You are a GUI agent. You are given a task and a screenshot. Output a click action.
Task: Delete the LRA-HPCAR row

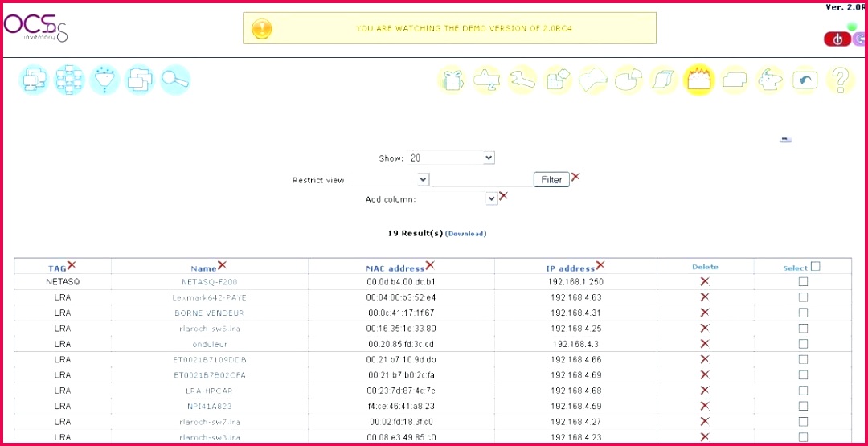pyautogui.click(x=705, y=390)
